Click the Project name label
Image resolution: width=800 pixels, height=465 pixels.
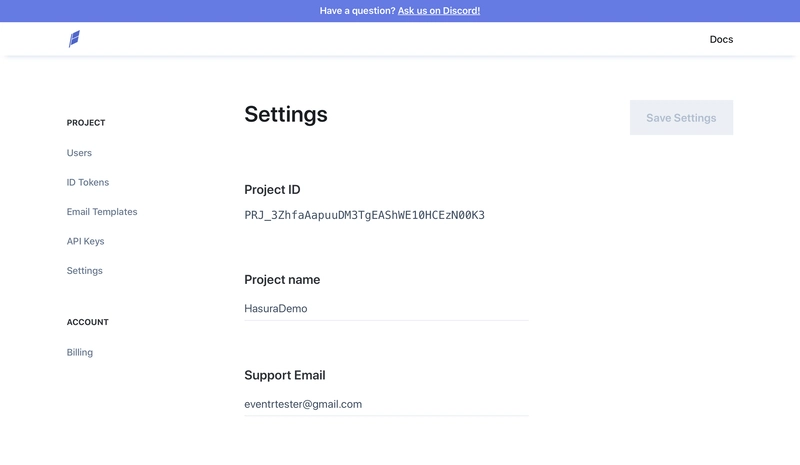[282, 279]
